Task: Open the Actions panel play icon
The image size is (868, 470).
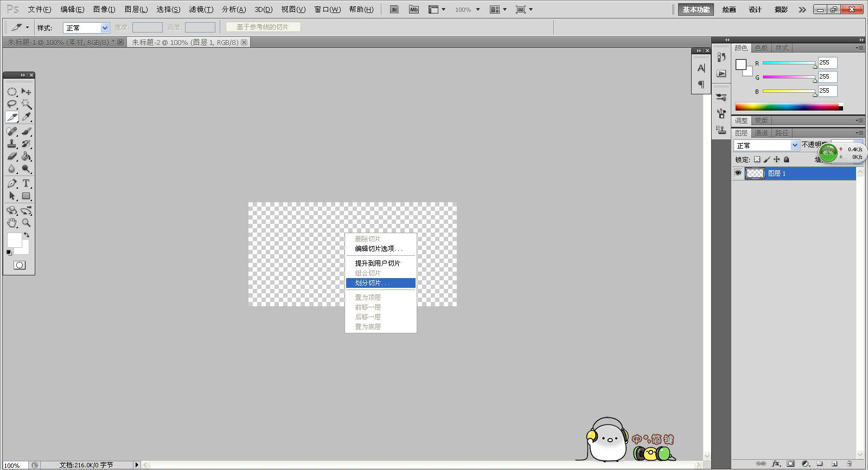Action: coord(721,73)
